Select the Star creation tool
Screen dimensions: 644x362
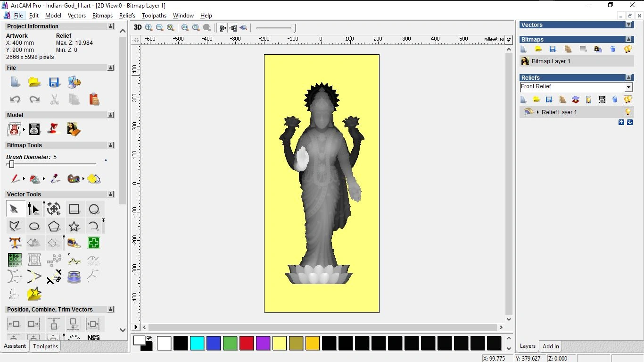pyautogui.click(x=74, y=226)
